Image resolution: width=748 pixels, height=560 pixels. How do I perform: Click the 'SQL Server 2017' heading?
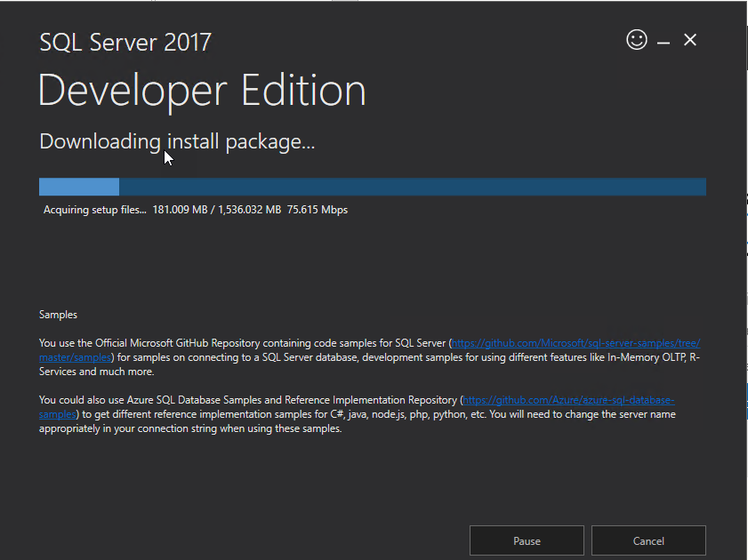tap(125, 43)
